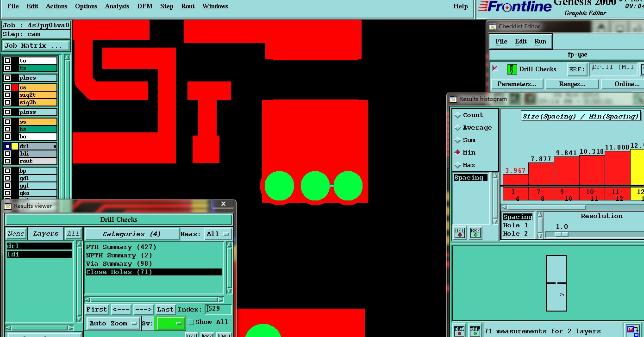Select the Min radio option
Image resolution: width=644 pixels, height=337 pixels.
pyautogui.click(x=458, y=153)
